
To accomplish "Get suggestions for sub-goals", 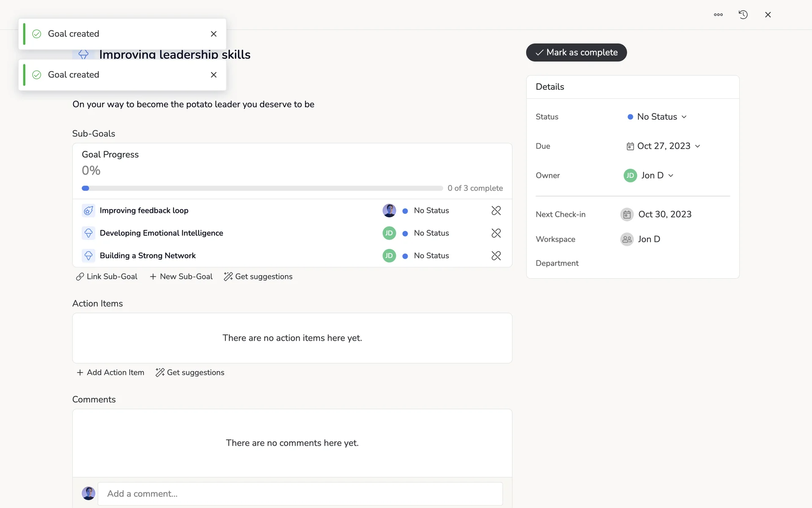I will 258,276.
